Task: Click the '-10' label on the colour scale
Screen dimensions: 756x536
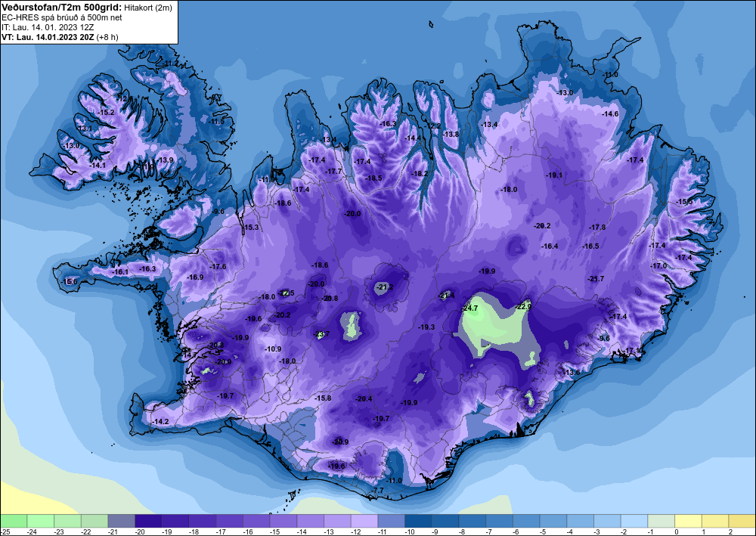Action: coord(409,531)
